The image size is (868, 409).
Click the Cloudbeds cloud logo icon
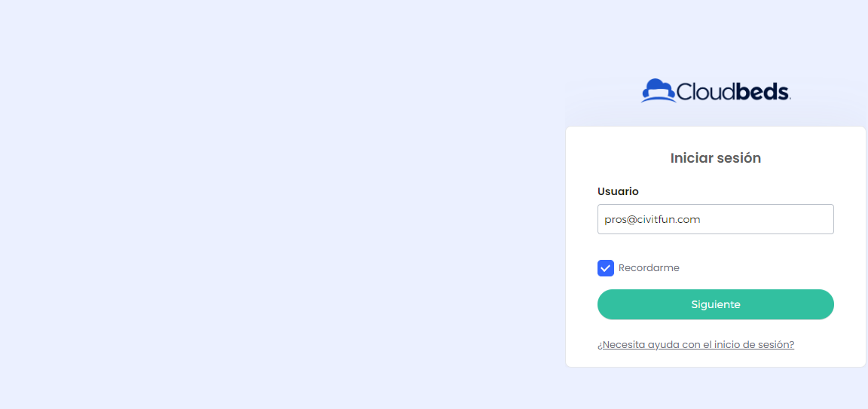coord(659,91)
